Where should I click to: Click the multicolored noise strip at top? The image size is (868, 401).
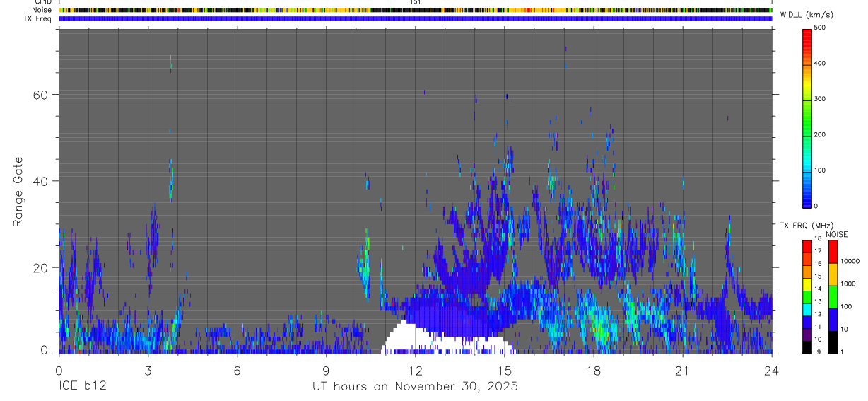(x=415, y=10)
